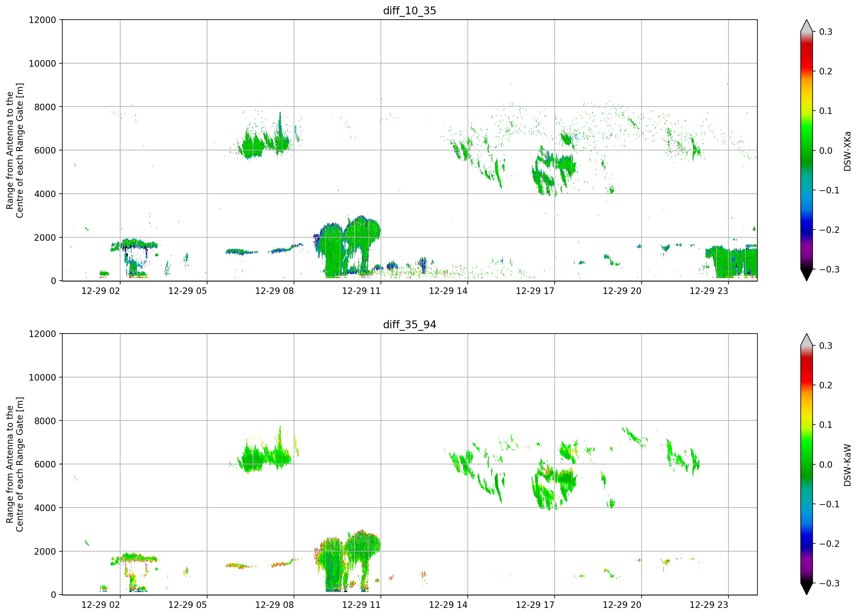Click the 12000 tick in diff_10_35 plot
Viewport: 858px width, 616px height.
[42, 20]
